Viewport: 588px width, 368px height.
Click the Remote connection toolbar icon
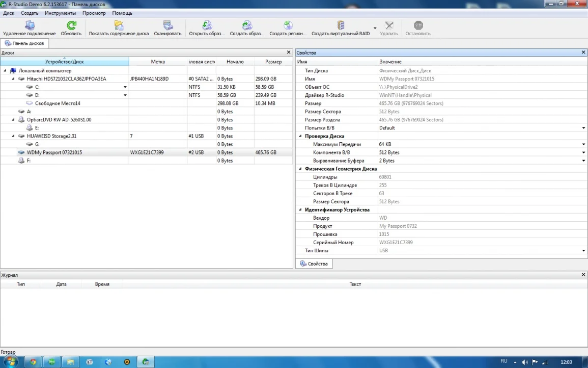tap(30, 26)
